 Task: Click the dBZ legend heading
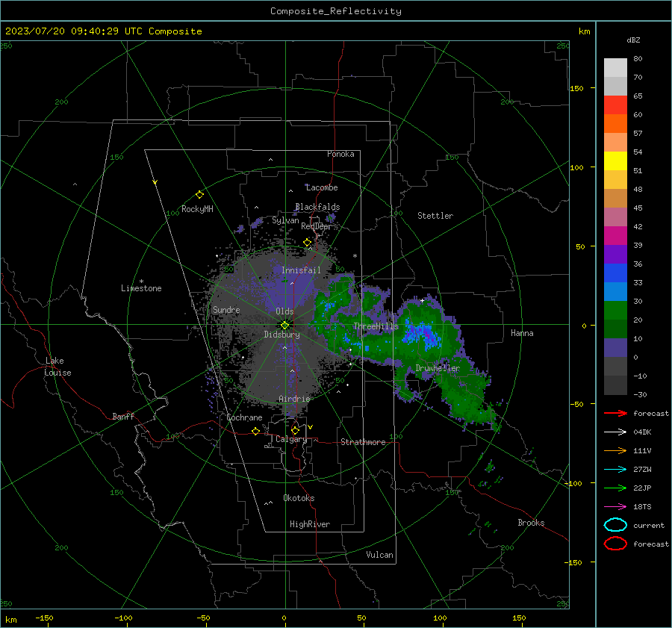(x=633, y=40)
